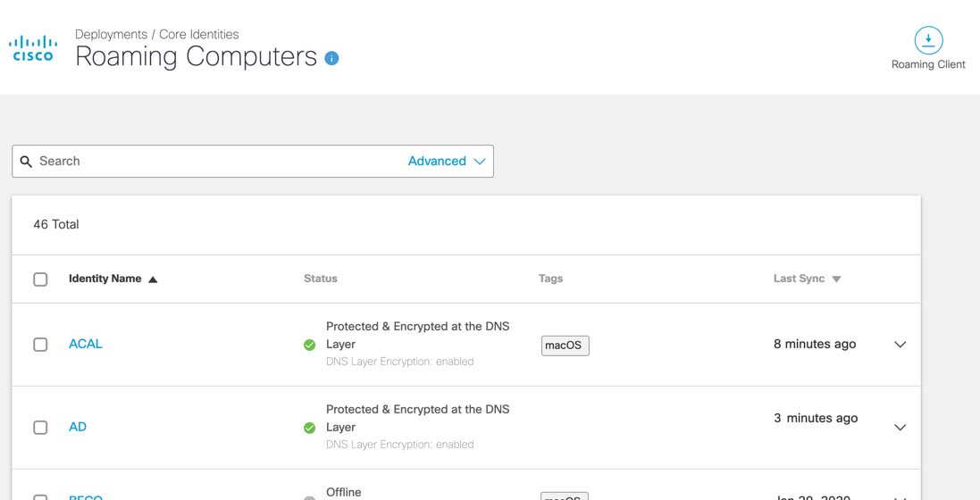The width and height of the screenshot is (980, 500).
Task: Click the 8 minutes ago value
Action: [x=815, y=344]
